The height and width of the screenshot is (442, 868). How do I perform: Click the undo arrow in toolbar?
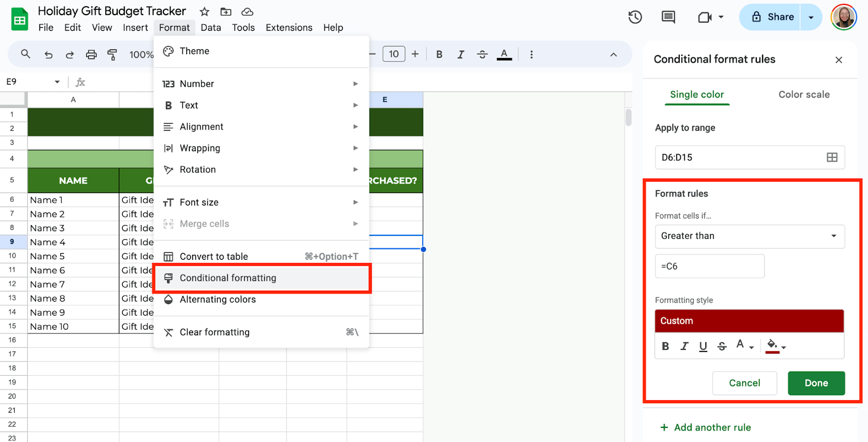click(48, 54)
